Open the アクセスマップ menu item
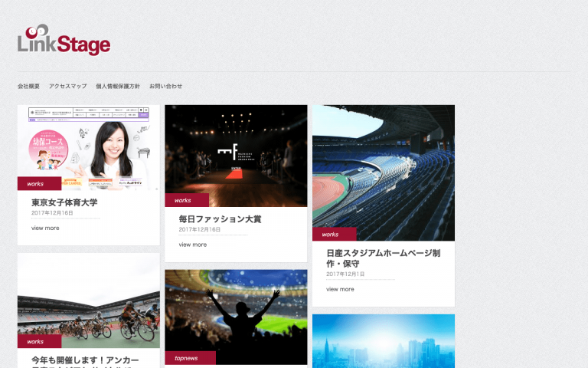The image size is (588, 368). coord(68,86)
